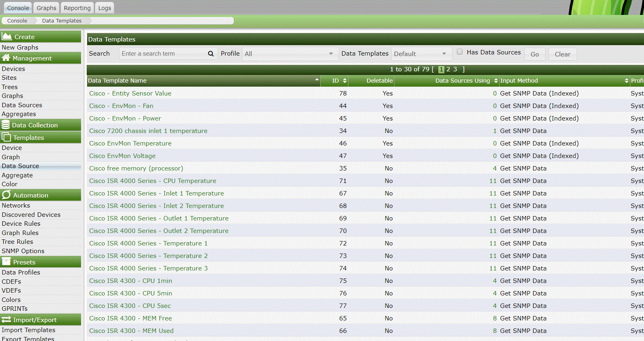The height and width of the screenshot is (341, 644).
Task: Collapse the Import/Export section
Action: [x=40, y=320]
